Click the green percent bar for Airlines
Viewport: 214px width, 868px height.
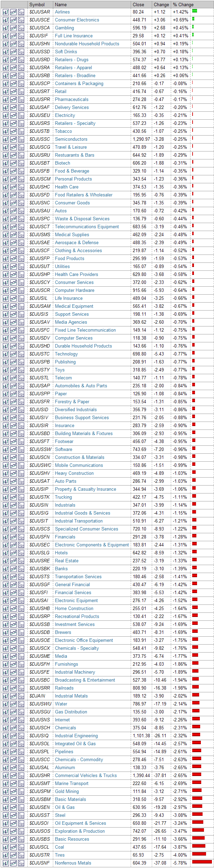pyautogui.click(x=194, y=11)
